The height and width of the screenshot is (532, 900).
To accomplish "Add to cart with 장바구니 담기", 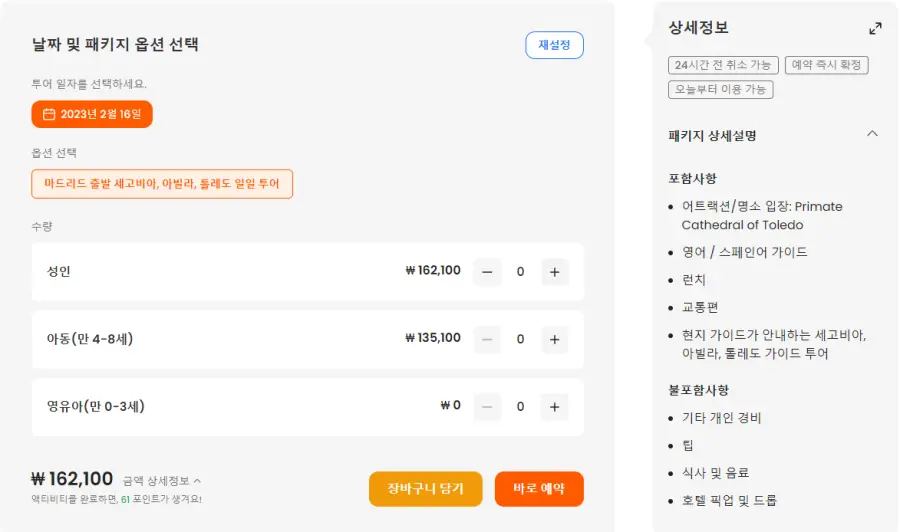I will pyautogui.click(x=425, y=489).
